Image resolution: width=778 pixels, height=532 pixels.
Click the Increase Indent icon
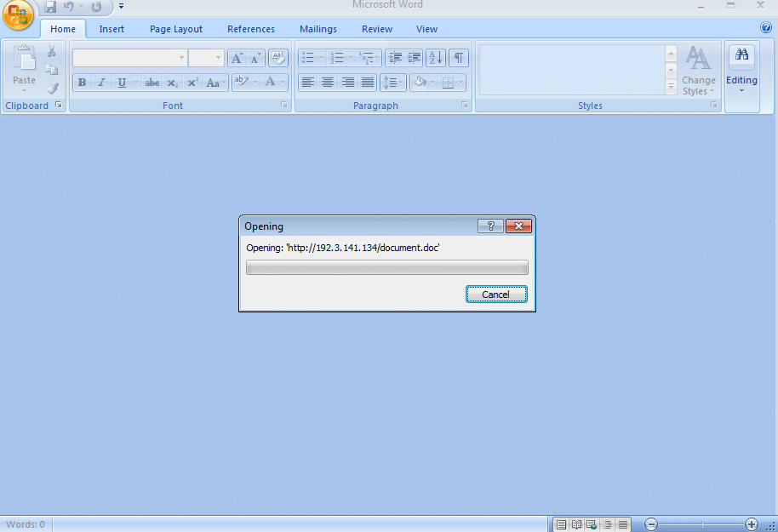click(x=414, y=58)
